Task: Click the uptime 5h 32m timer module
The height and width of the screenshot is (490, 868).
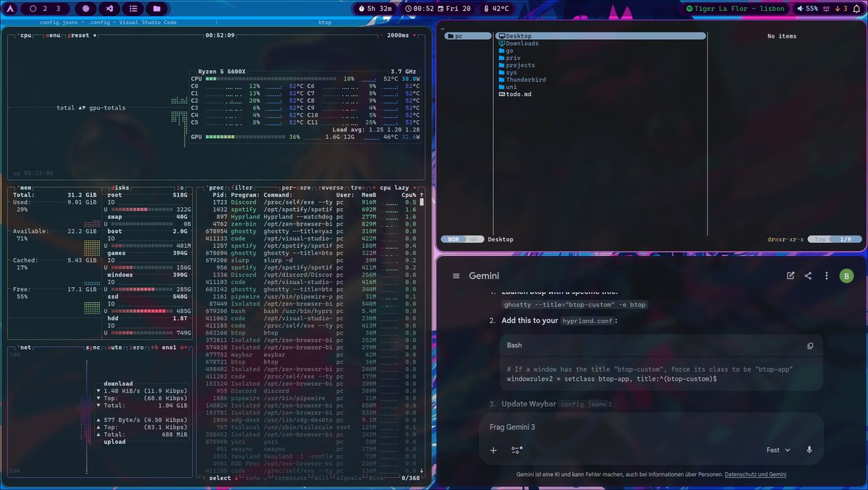Action: click(375, 9)
